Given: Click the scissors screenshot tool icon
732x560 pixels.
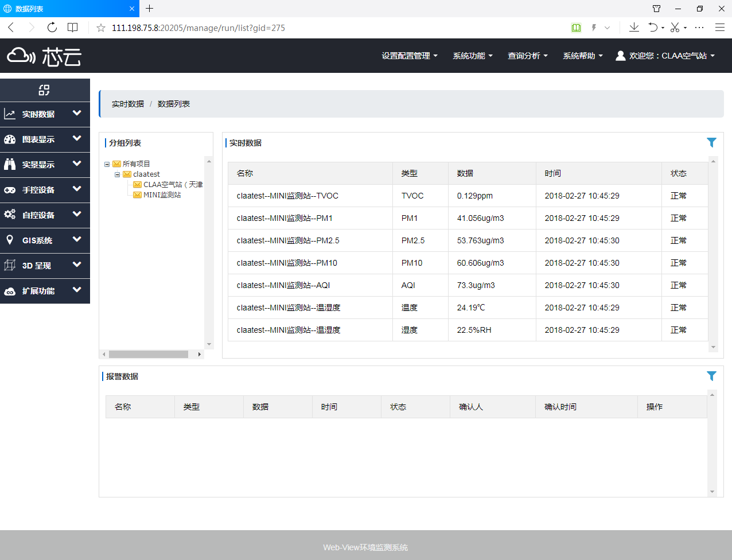Looking at the screenshot, I should (x=675, y=28).
